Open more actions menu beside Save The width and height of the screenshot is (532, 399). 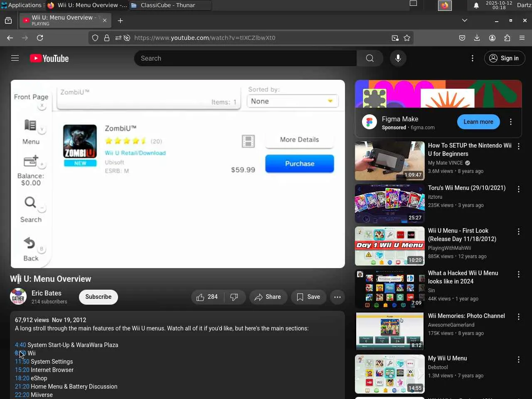pos(337,297)
